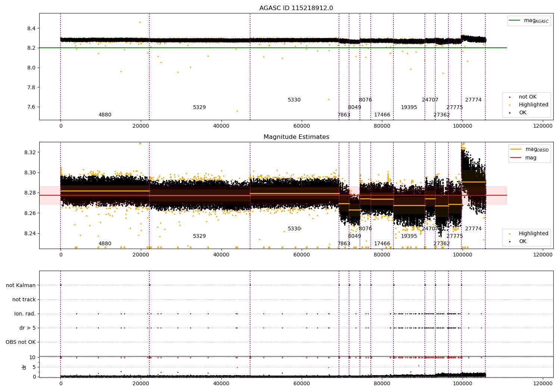Viewport: 560px width, 392px height.
Task: Click OBSID label 5330 in Magnitude Estimates plot
Action: [x=294, y=229]
